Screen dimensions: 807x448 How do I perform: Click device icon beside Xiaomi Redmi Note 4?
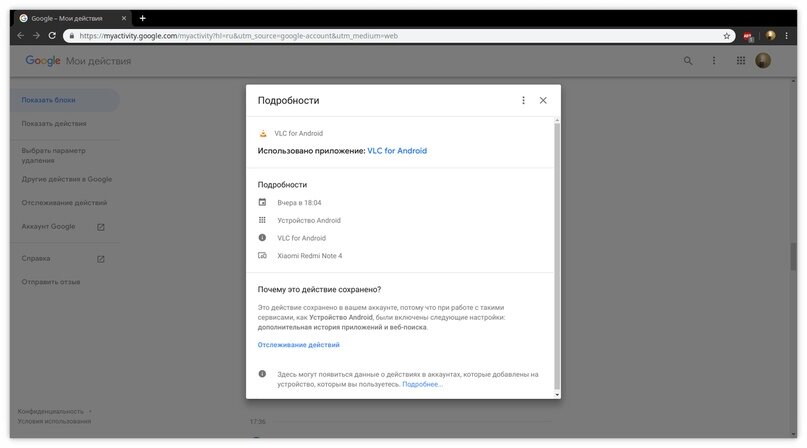(262, 255)
